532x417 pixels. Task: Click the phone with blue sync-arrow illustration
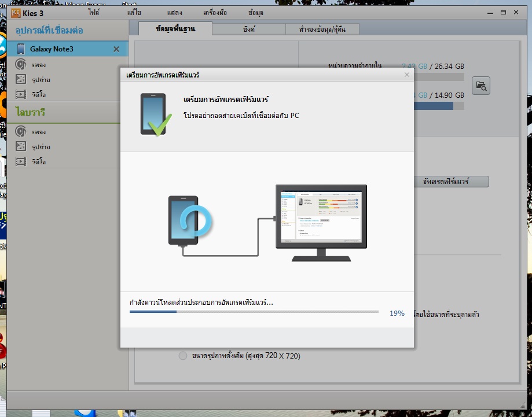[x=189, y=221]
